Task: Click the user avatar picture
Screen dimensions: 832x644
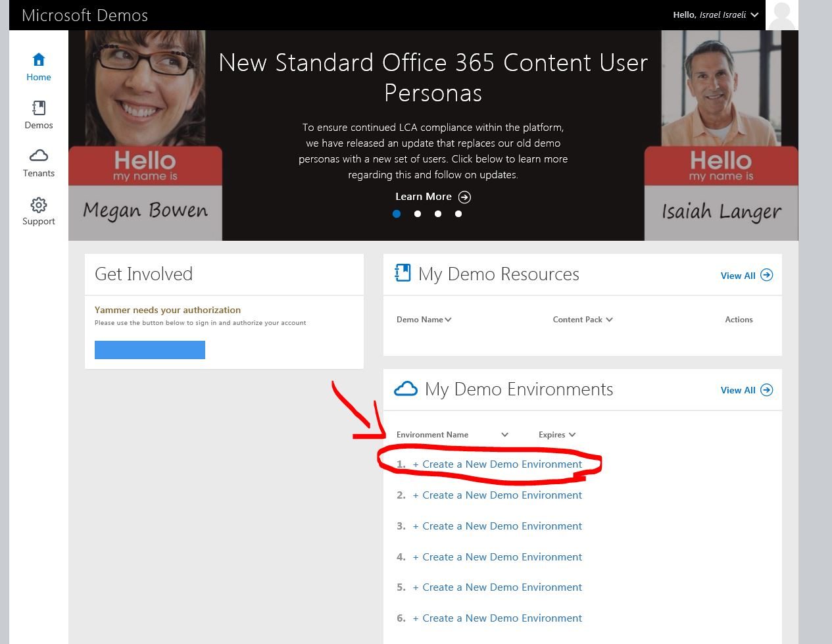Action: click(782, 15)
